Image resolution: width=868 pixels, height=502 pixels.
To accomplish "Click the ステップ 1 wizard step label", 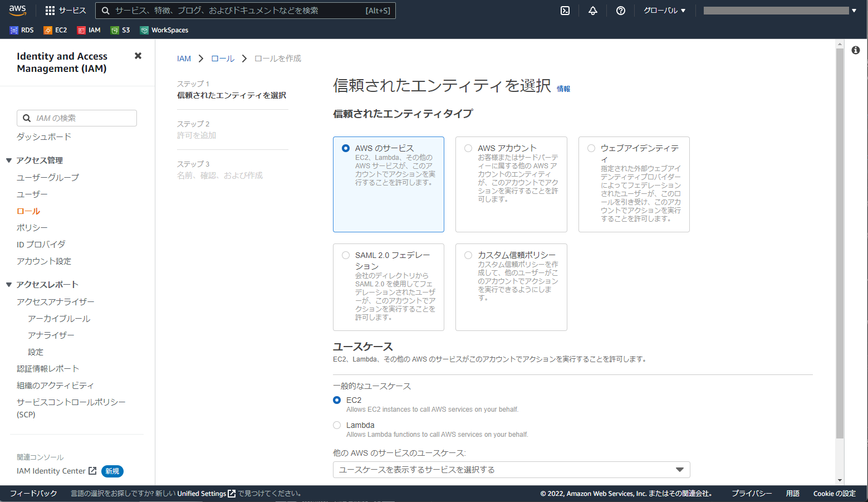I will click(193, 84).
